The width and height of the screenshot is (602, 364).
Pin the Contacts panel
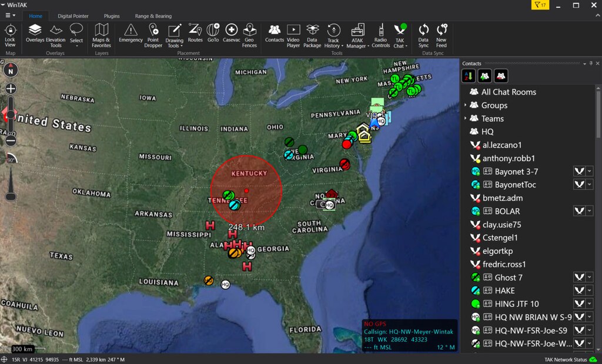(591, 64)
